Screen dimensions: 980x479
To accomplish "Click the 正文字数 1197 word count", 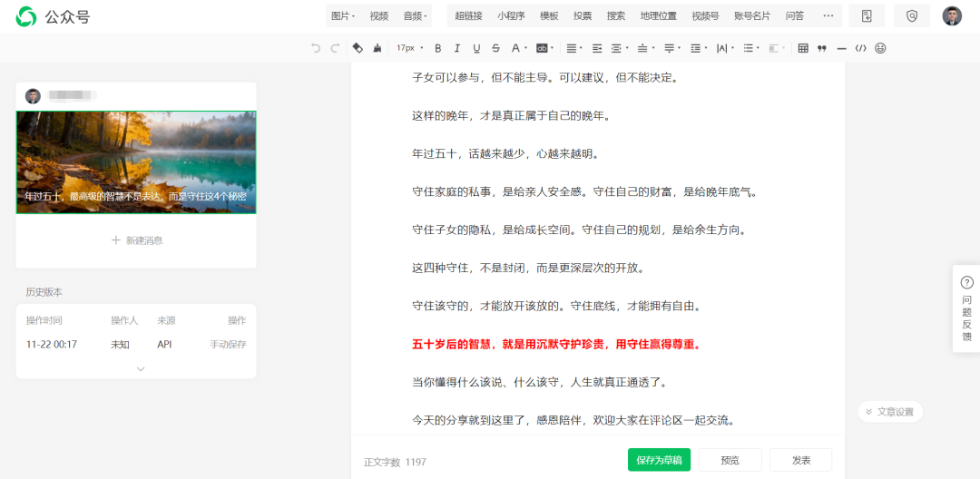I will (x=395, y=462).
